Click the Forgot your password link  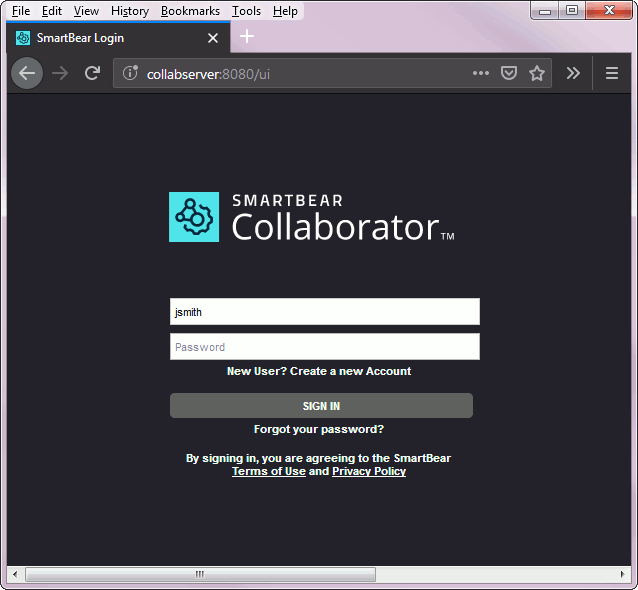(319, 429)
